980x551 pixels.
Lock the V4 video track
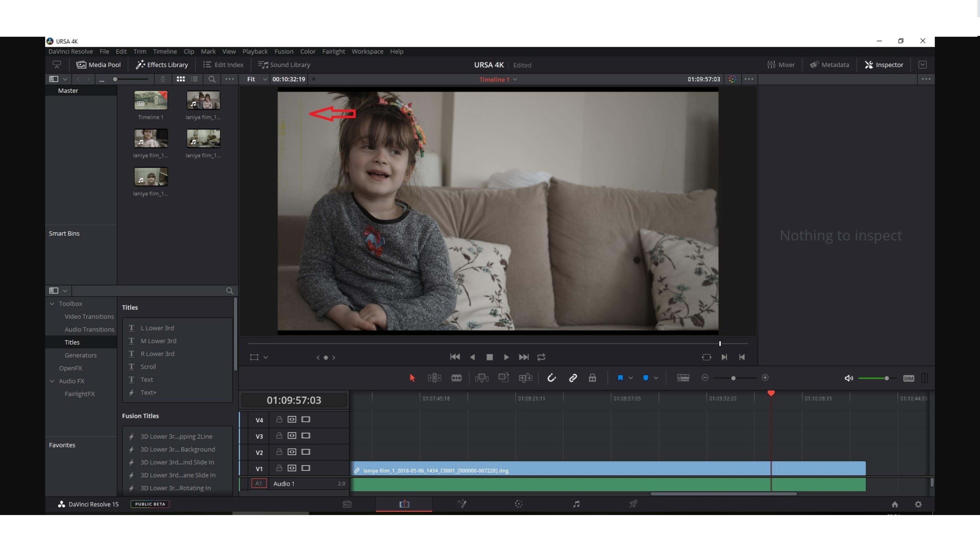click(279, 419)
